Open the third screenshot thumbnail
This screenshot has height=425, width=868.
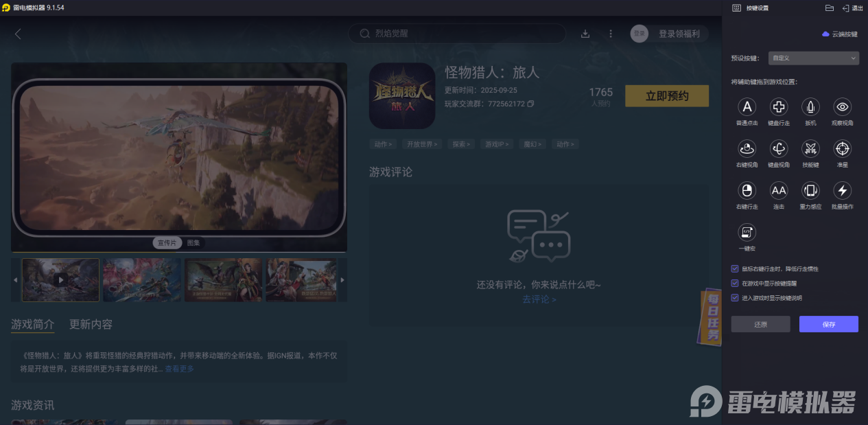pyautogui.click(x=224, y=279)
